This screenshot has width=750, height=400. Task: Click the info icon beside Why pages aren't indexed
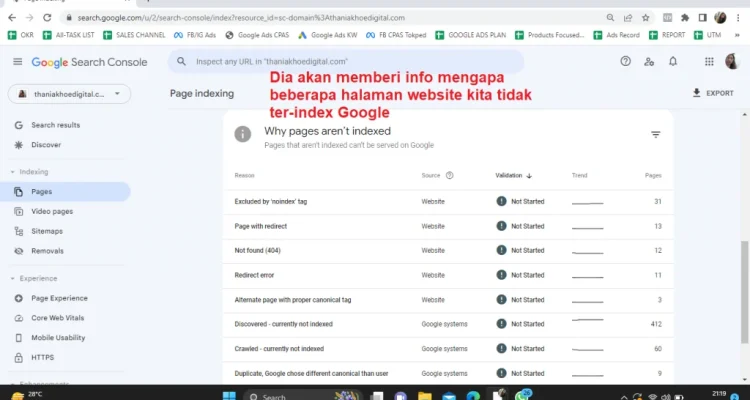243,134
